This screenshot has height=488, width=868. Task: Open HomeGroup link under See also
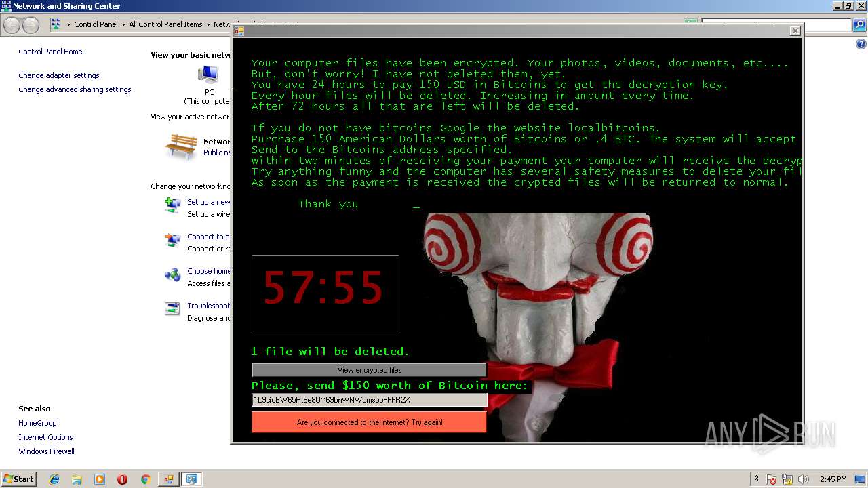37,423
